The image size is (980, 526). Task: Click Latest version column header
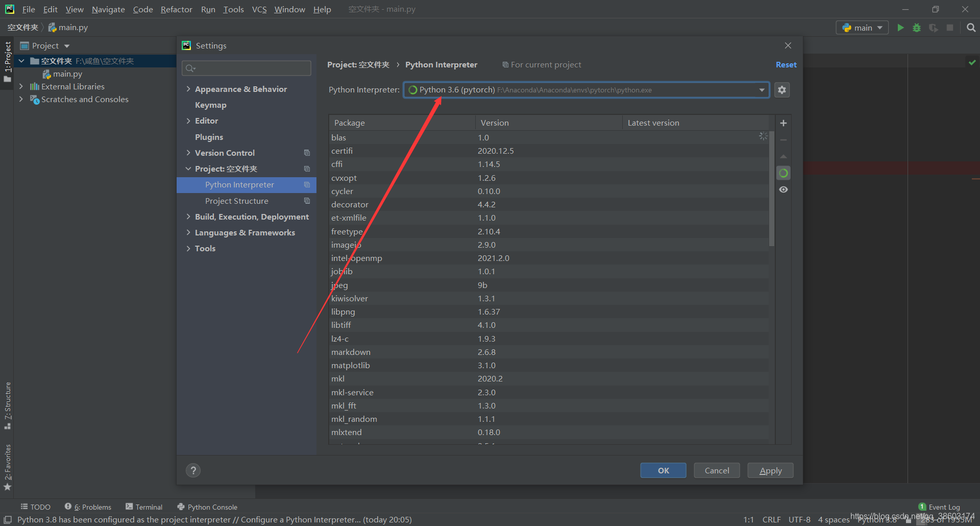(x=695, y=123)
